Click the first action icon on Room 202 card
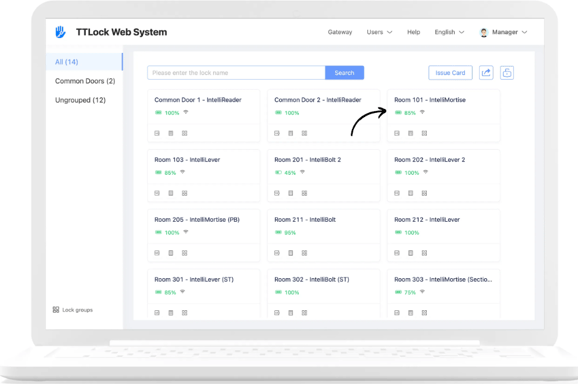The image size is (578, 384). coord(397,193)
